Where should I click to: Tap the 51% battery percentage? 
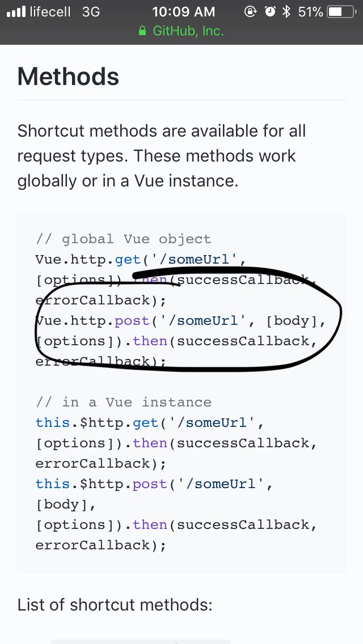click(x=310, y=11)
